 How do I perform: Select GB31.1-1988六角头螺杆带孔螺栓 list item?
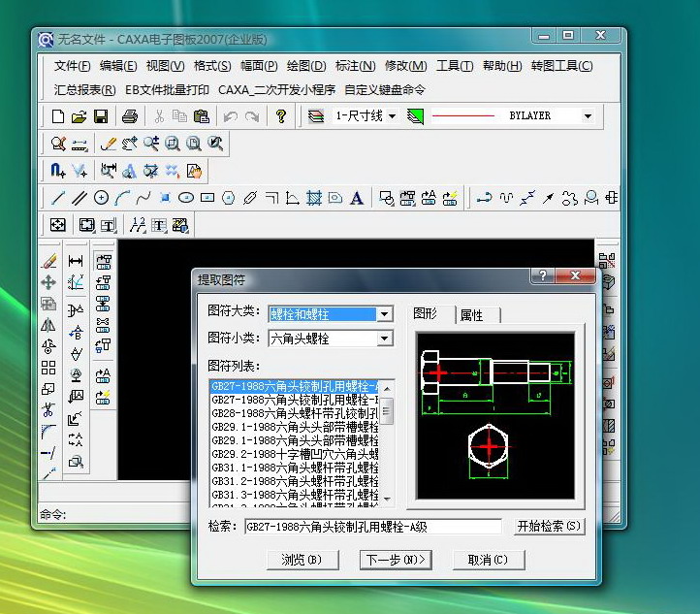294,468
